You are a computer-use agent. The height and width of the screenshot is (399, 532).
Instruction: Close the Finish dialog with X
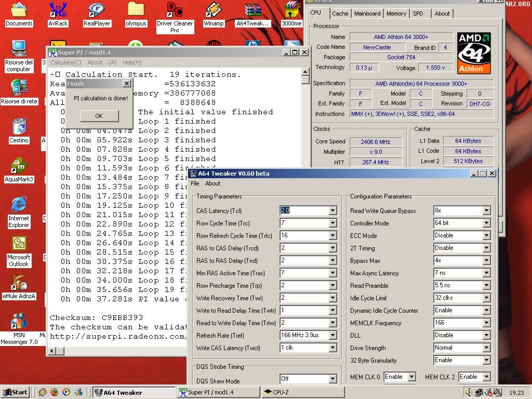[x=127, y=84]
